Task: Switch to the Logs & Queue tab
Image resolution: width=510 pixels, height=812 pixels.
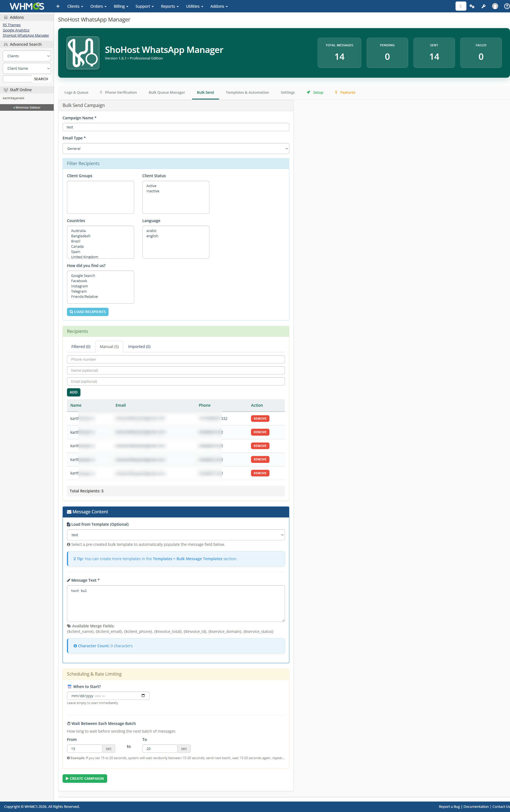Action: pos(76,92)
